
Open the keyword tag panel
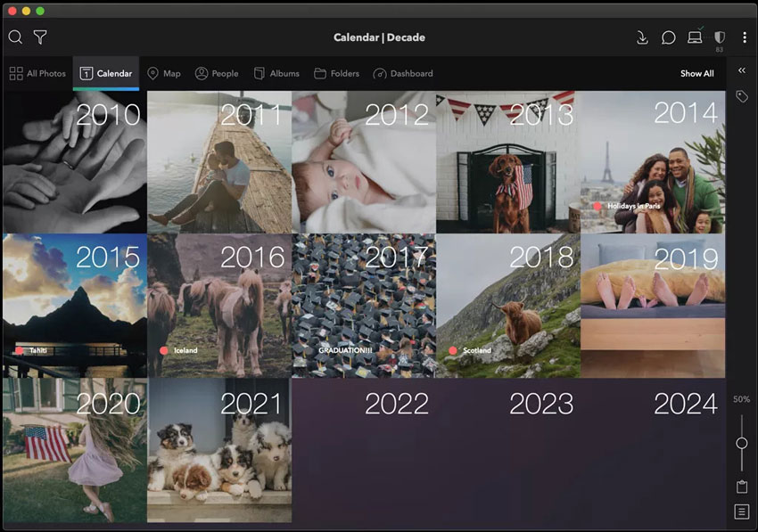point(742,97)
